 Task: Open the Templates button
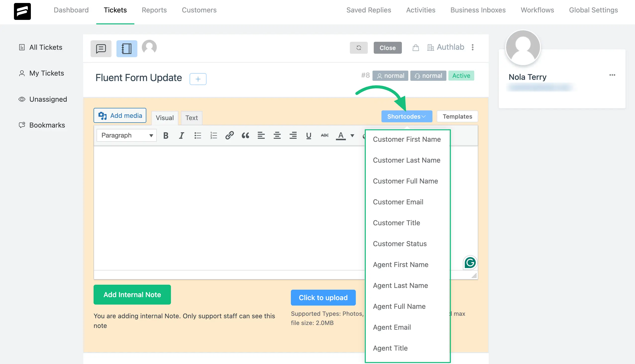pyautogui.click(x=457, y=117)
